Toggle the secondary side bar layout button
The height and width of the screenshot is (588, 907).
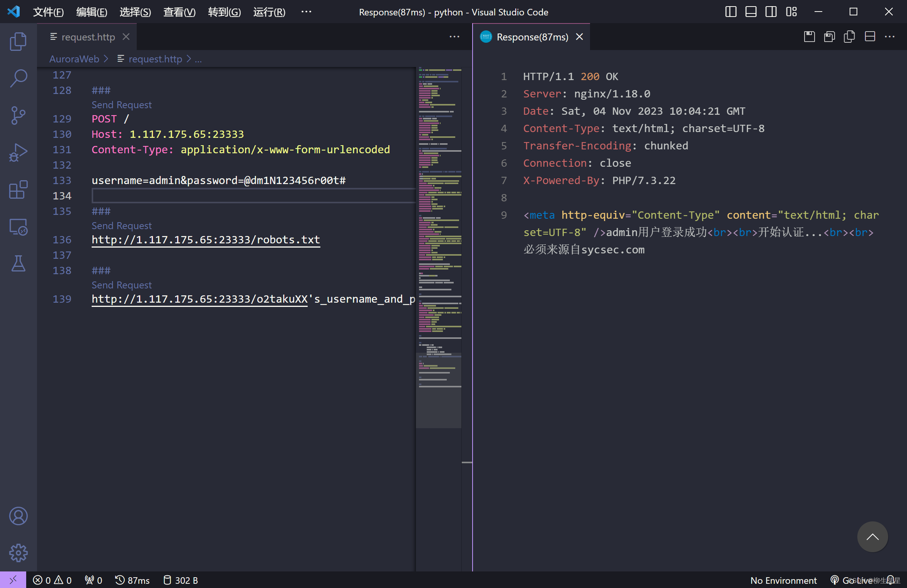771,12
